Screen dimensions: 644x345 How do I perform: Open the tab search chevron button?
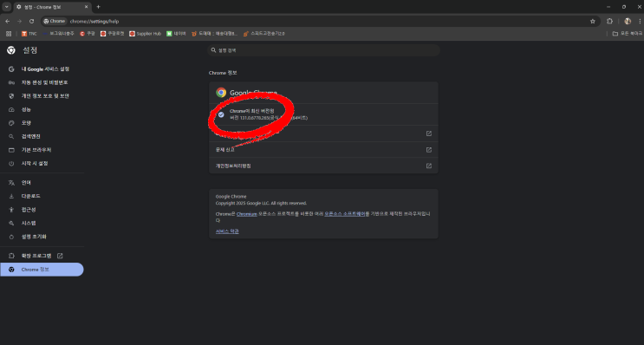click(7, 7)
